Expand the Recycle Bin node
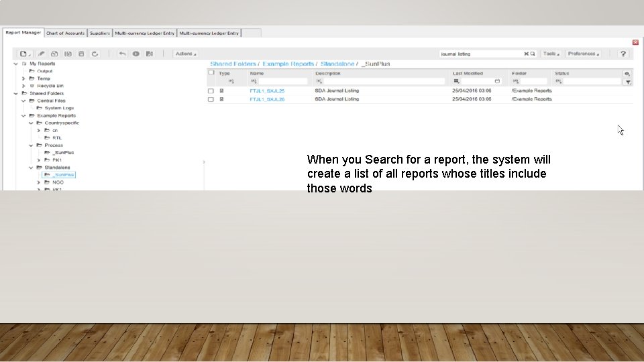 23,86
